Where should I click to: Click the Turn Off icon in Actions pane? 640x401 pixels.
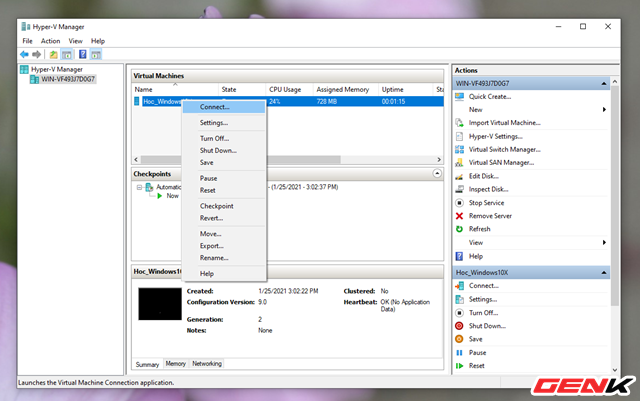coord(460,313)
